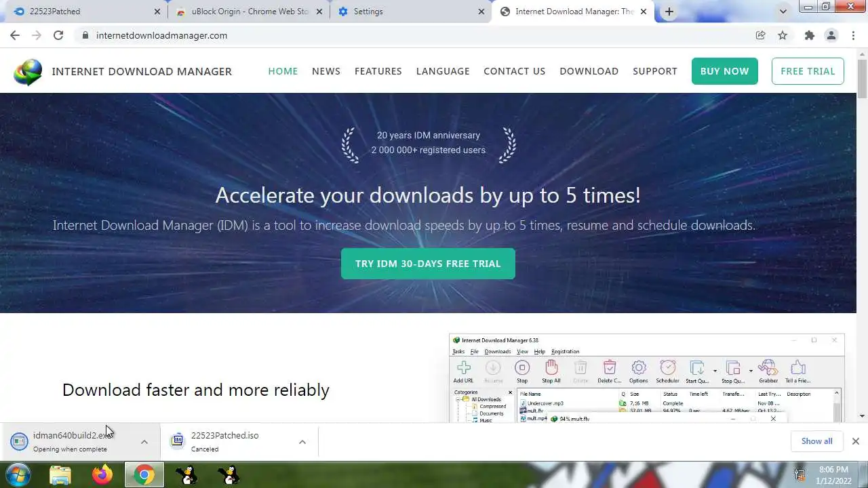Image resolution: width=868 pixels, height=488 pixels.
Task: Click the second penguin taskbar icon
Action: pos(229,475)
